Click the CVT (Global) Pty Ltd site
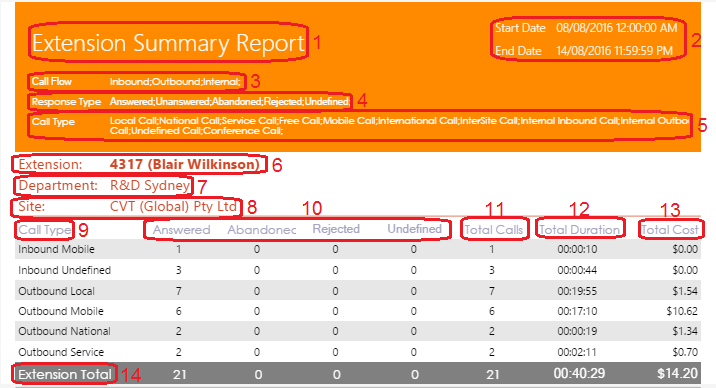 point(173,206)
